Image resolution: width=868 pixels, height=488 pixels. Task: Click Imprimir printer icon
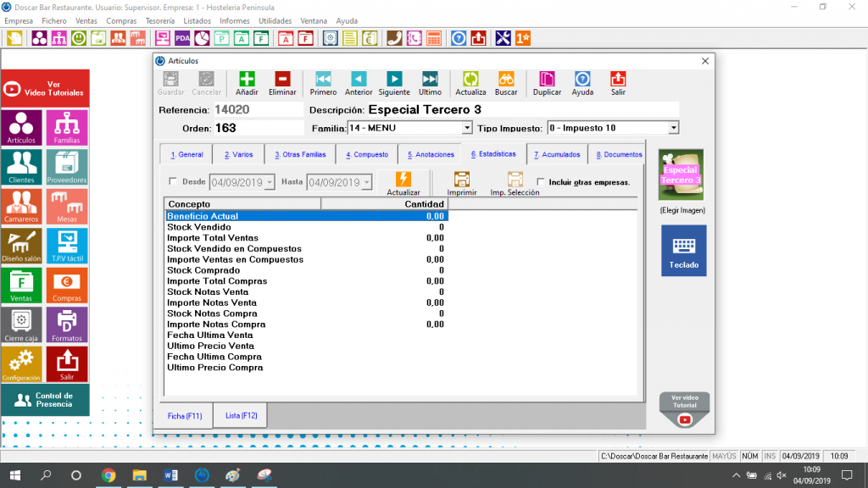[462, 184]
